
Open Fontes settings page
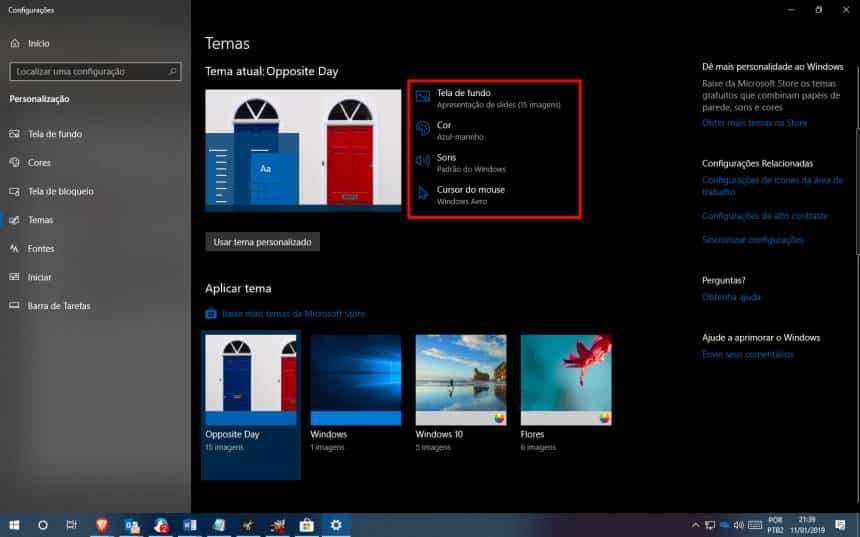coord(32,248)
